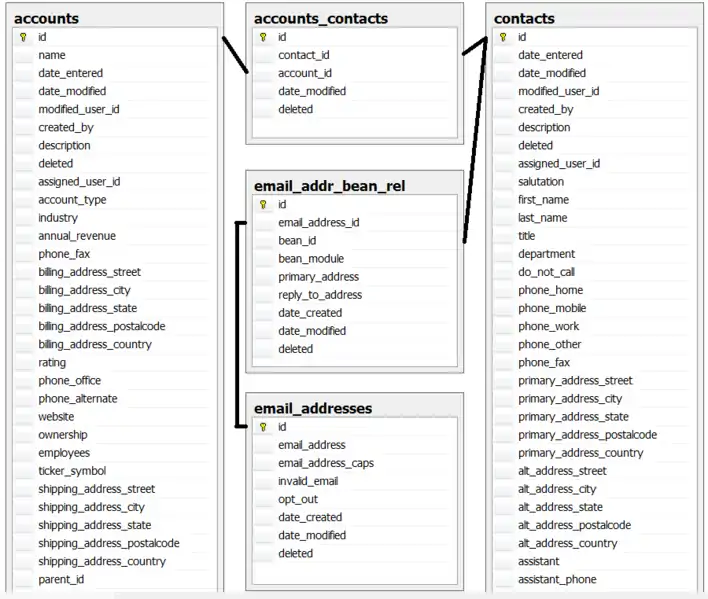This screenshot has width=708, height=599.
Task: Click the key icon in email_addr_bean_rel table
Action: coord(263,205)
